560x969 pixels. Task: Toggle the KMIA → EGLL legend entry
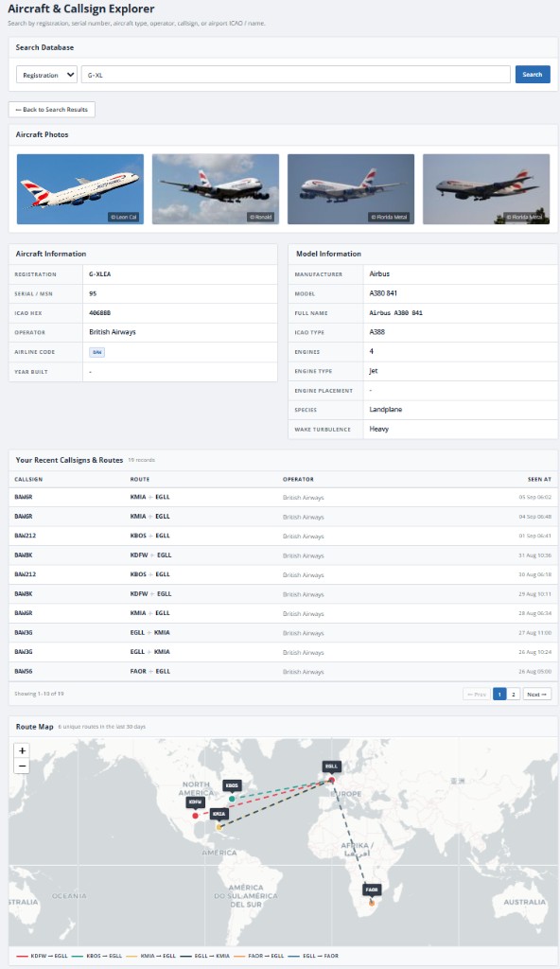pos(150,956)
